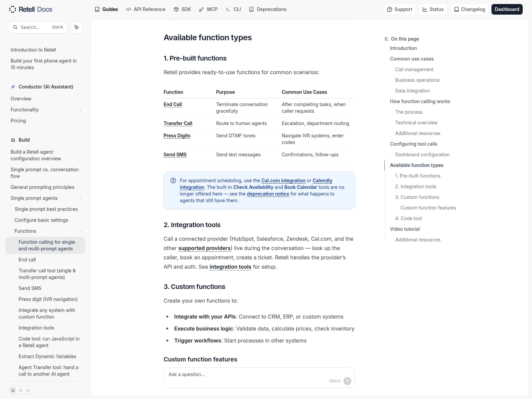Viewport: 532px width, 399px height.
Task: Open the Send SMS sidebar page
Action: tap(30, 288)
